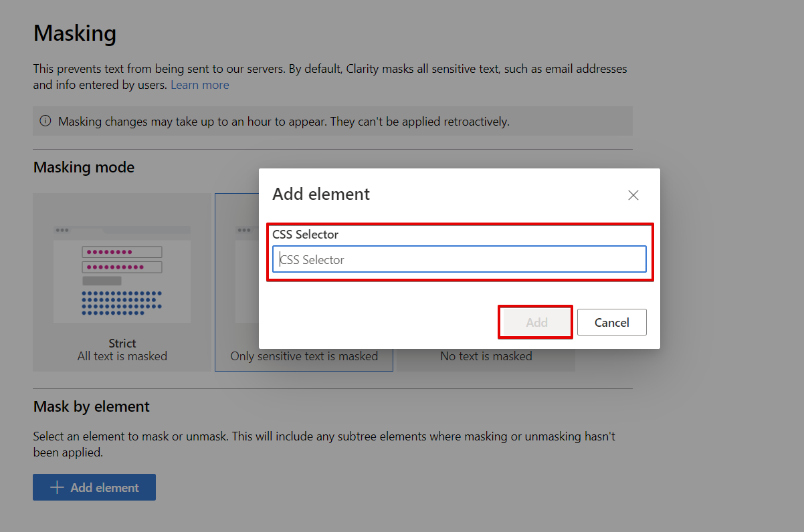Close the Add element dialog with X
Image resolution: width=804 pixels, height=532 pixels.
click(x=633, y=195)
